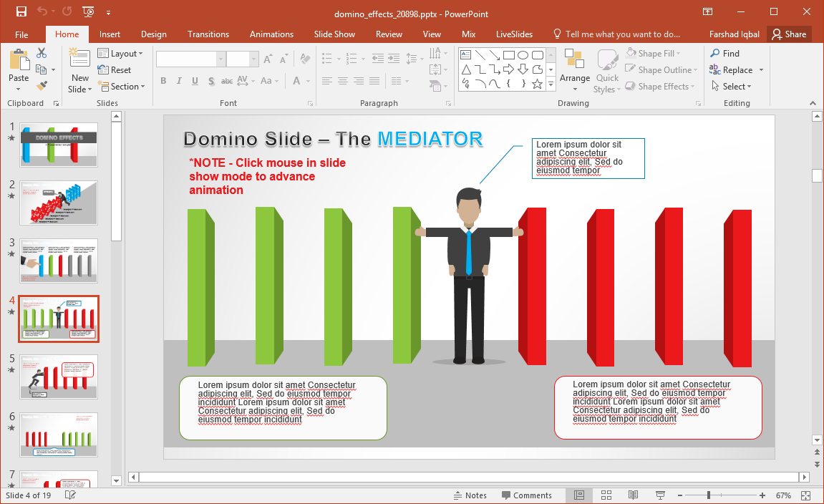Save the presentation from quick access toolbar

click(21, 11)
